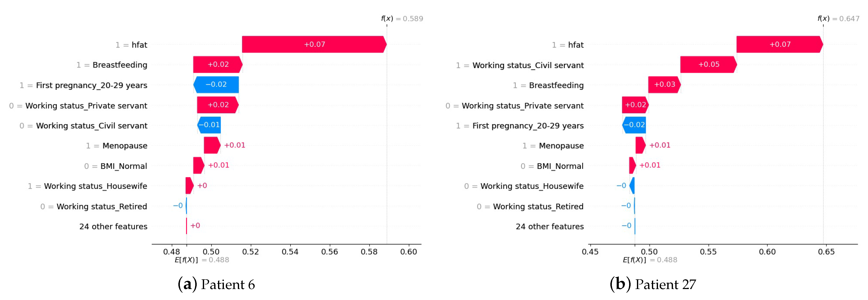
Task: Click Working status_Retired label in Patient 27 plot
Action: pos(538,206)
